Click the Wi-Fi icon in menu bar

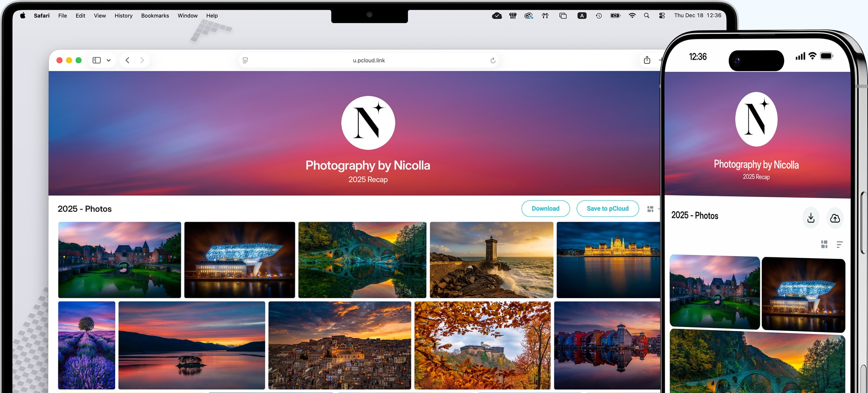[x=632, y=16]
